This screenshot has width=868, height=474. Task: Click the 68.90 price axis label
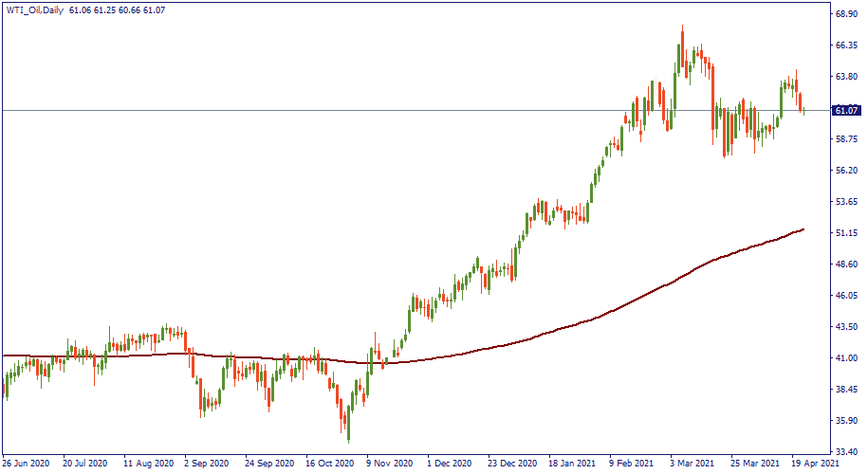click(x=846, y=14)
